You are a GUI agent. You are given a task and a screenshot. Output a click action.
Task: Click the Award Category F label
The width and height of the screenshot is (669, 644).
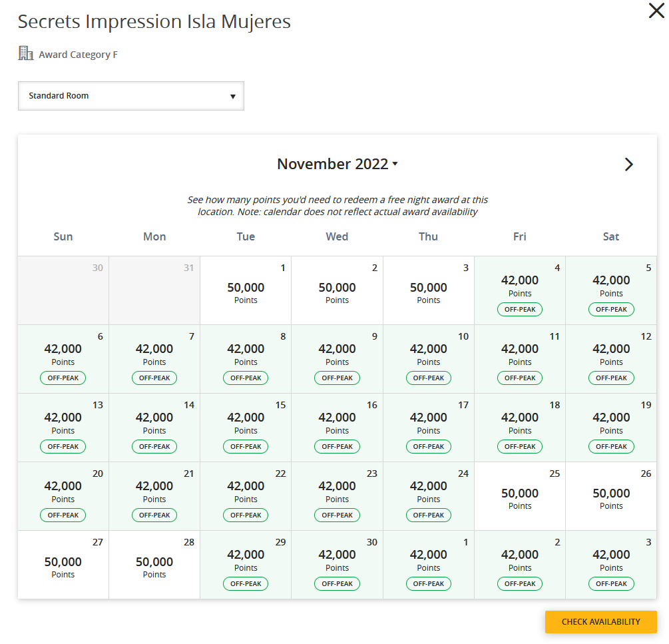(x=78, y=55)
